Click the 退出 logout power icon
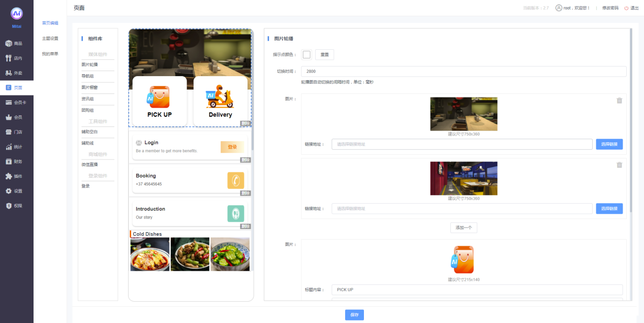Image resolution: width=644 pixels, height=323 pixels. point(626,8)
